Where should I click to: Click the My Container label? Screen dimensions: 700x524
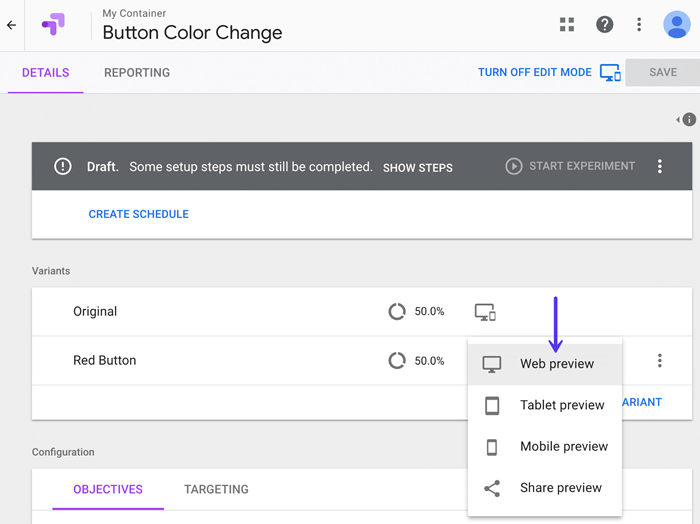click(134, 13)
